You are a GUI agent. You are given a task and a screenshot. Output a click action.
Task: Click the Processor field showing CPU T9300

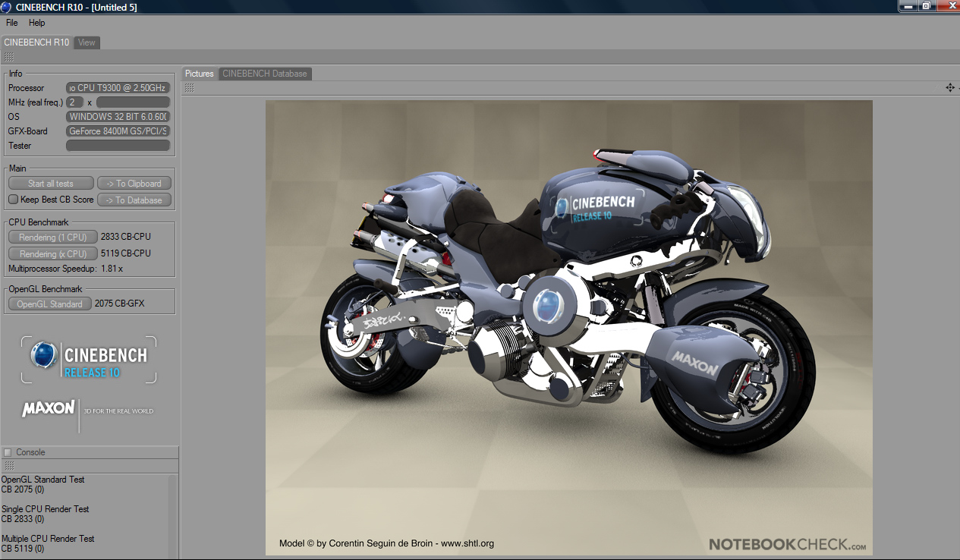pyautogui.click(x=118, y=88)
